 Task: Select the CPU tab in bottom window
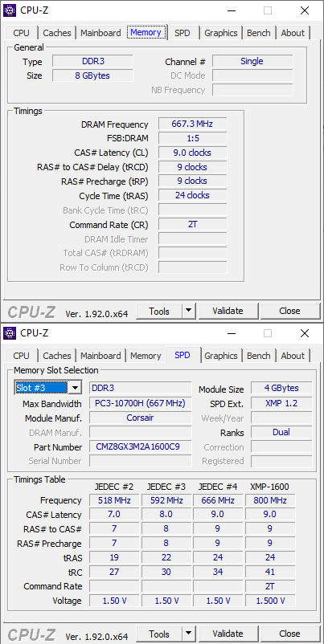tap(22, 356)
